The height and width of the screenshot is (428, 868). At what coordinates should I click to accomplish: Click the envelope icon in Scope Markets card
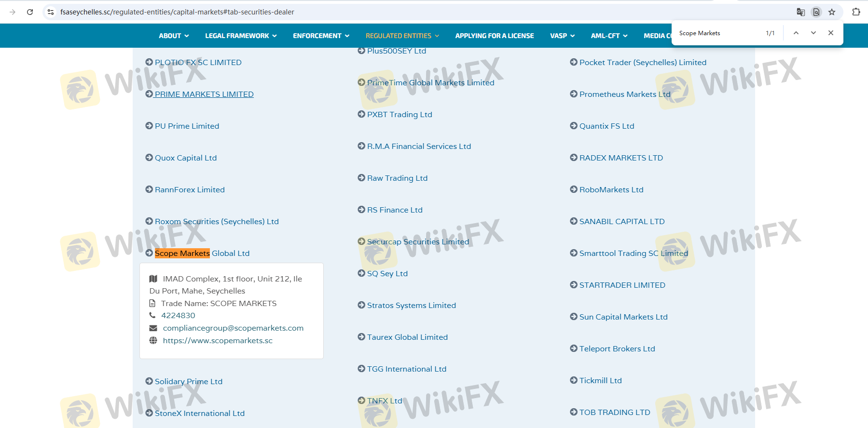tap(153, 328)
